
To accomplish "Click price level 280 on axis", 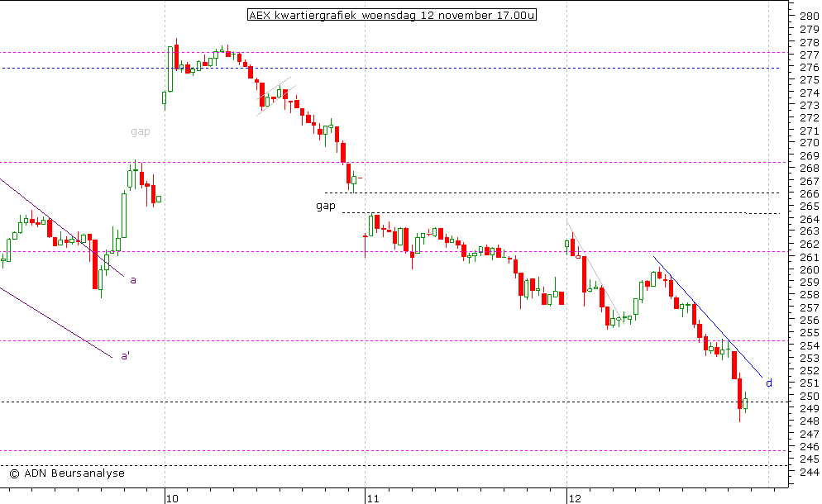I will tap(809, 16).
